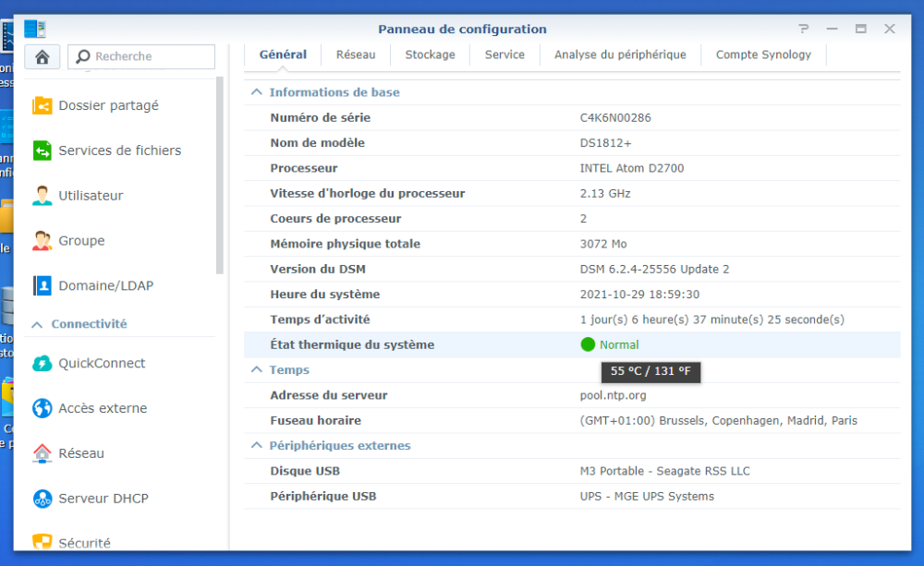
Task: Click the GMT+01:00 timezone value
Action: click(718, 420)
